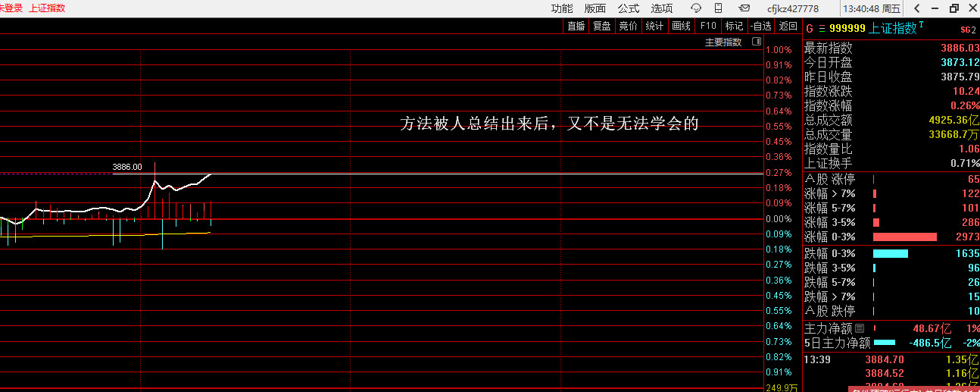
Task: Click the 竞价 toolbar button
Action: pos(628,26)
